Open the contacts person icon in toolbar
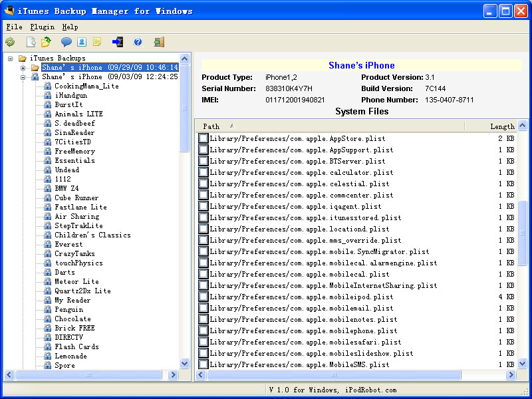532x399 pixels. point(82,42)
